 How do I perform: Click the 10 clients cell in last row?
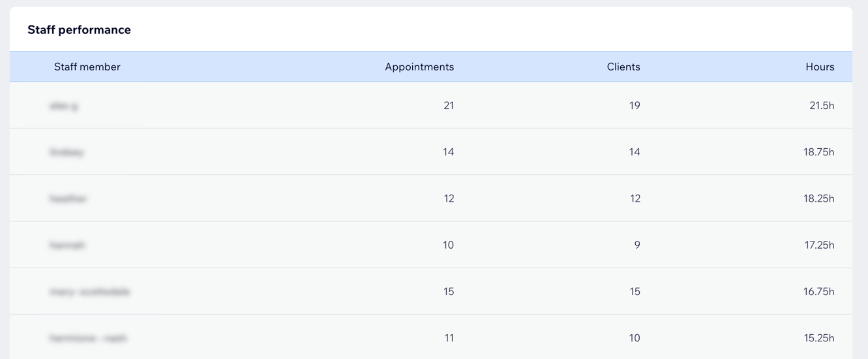click(x=635, y=337)
